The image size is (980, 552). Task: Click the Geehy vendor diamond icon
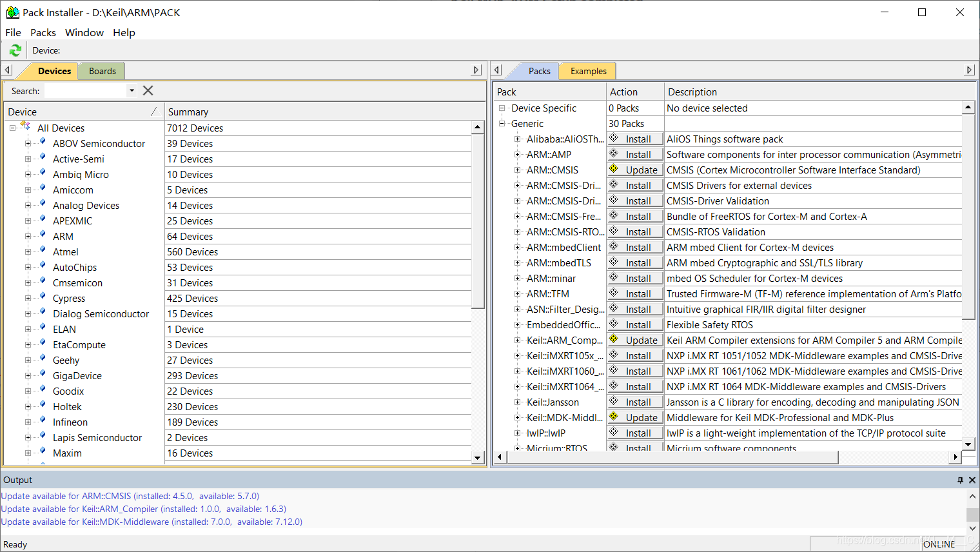click(x=43, y=359)
